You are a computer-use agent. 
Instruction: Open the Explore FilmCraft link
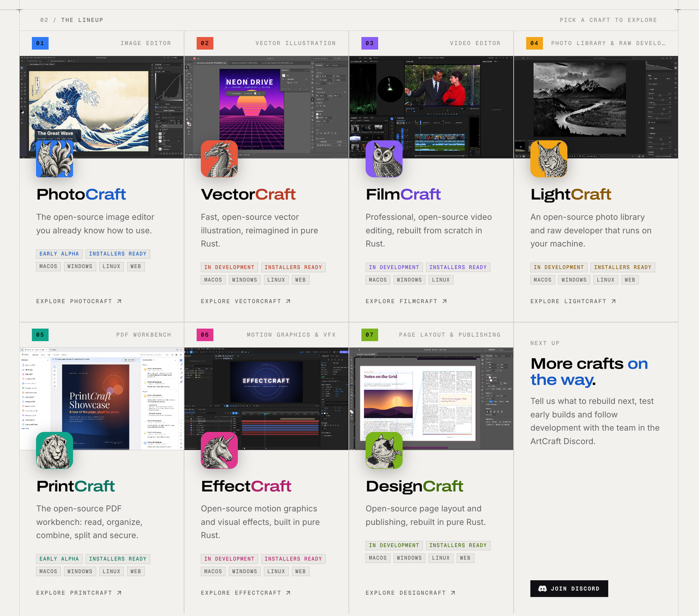click(406, 301)
